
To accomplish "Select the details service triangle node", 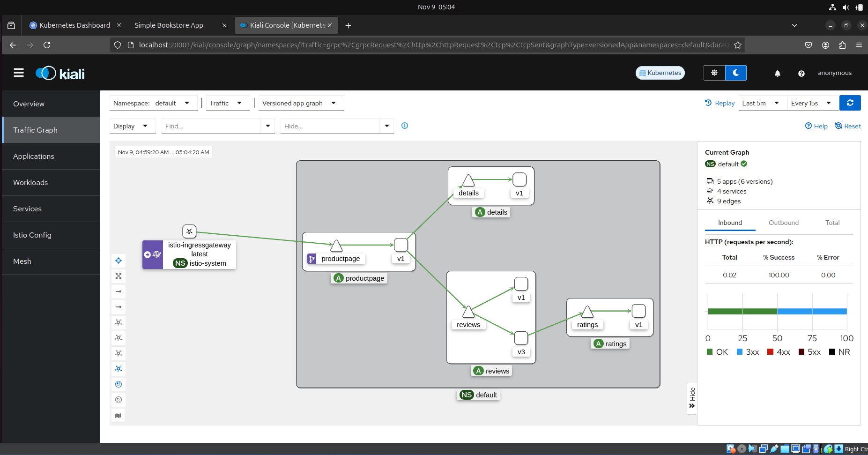I will (468, 180).
